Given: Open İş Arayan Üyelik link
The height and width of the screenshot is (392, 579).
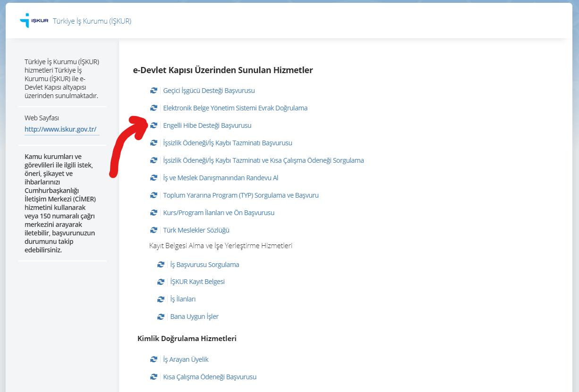Looking at the screenshot, I should click(x=186, y=359).
